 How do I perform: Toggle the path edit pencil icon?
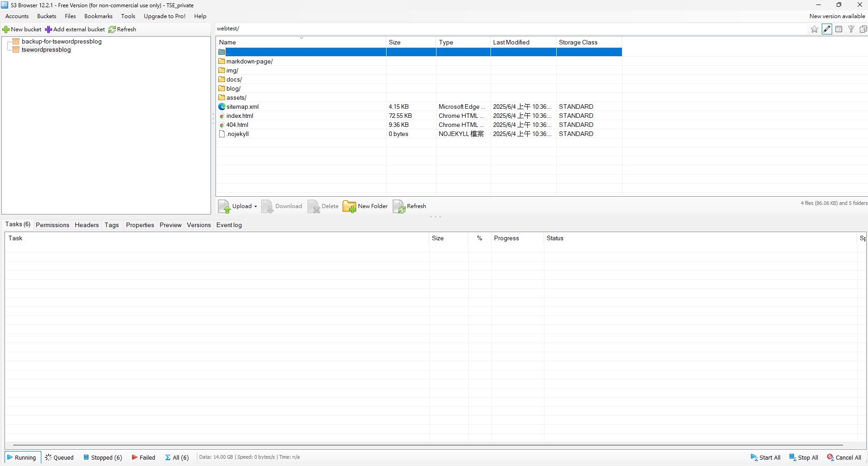click(827, 29)
